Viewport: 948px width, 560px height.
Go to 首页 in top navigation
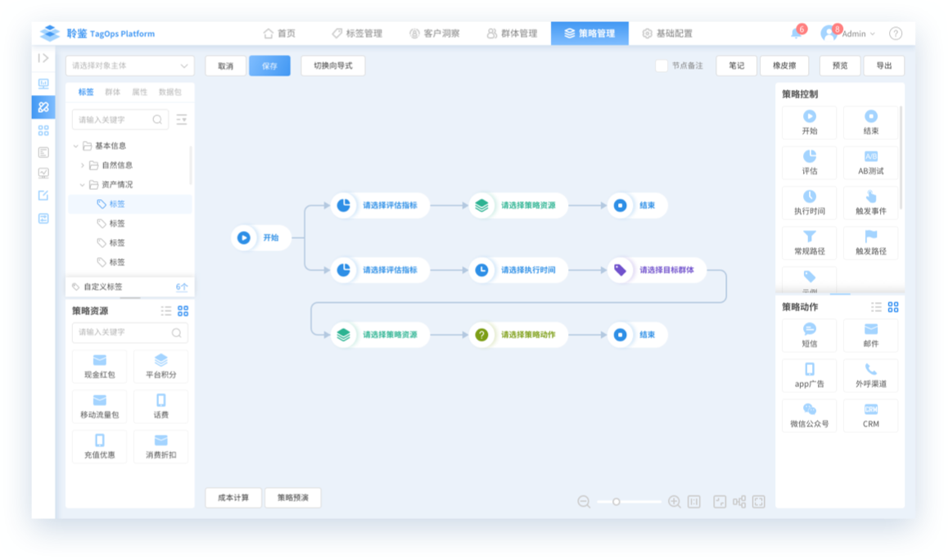pyautogui.click(x=279, y=34)
